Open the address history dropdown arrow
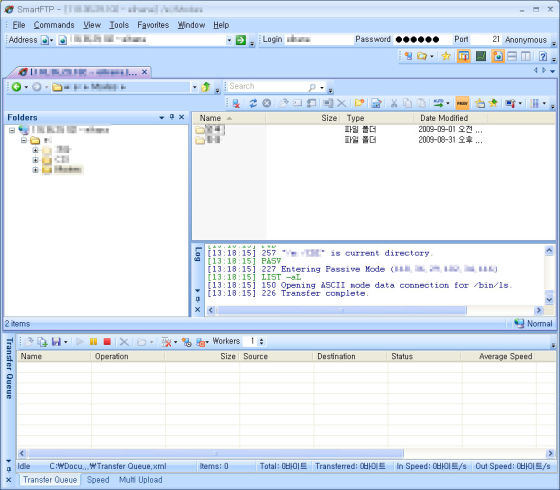The height and width of the screenshot is (490, 560). (x=229, y=40)
